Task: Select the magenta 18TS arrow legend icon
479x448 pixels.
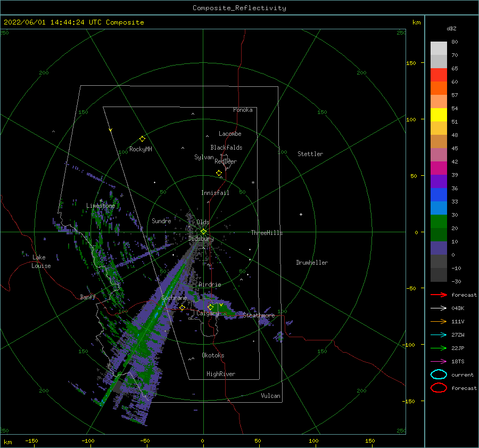Action: pos(439,362)
